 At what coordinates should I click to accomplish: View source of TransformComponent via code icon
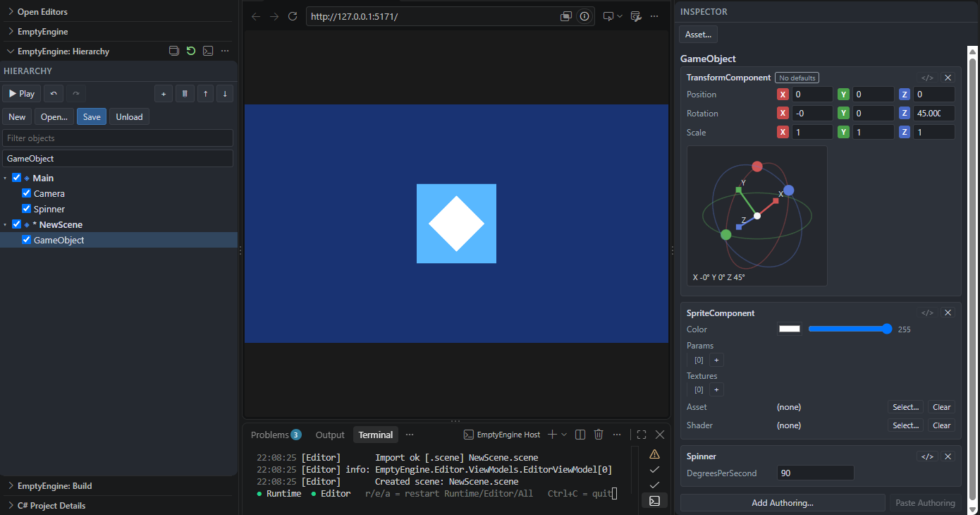click(928, 78)
